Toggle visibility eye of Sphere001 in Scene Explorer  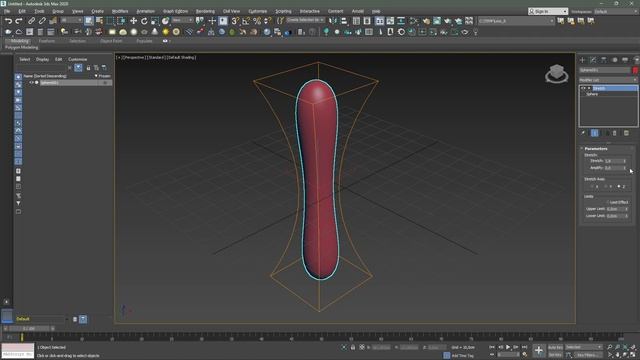(31, 83)
